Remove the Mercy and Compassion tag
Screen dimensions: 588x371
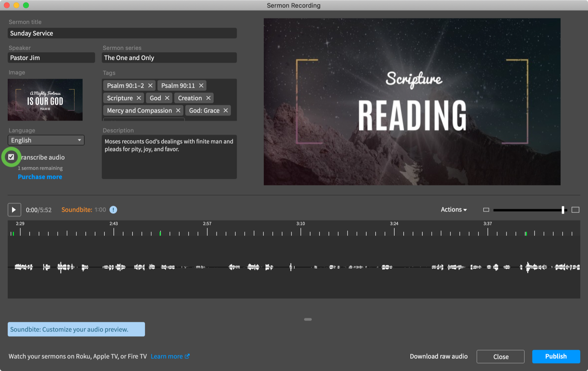coord(178,110)
